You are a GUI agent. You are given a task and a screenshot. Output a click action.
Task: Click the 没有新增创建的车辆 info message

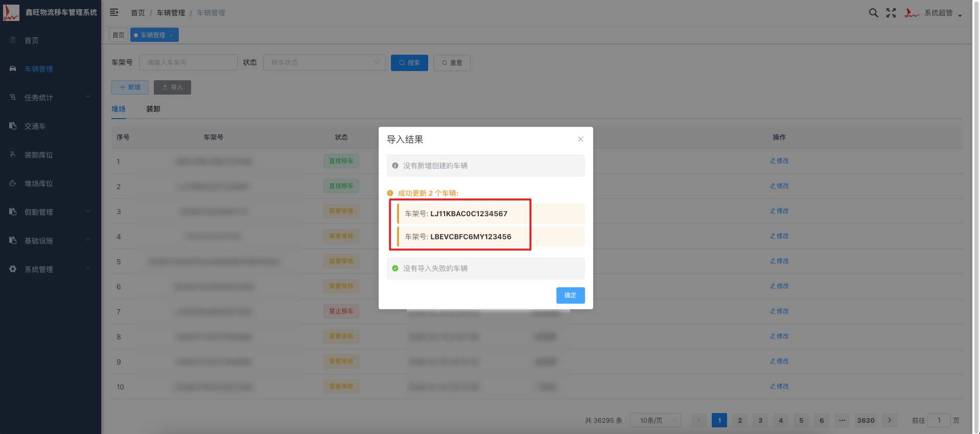pos(486,166)
